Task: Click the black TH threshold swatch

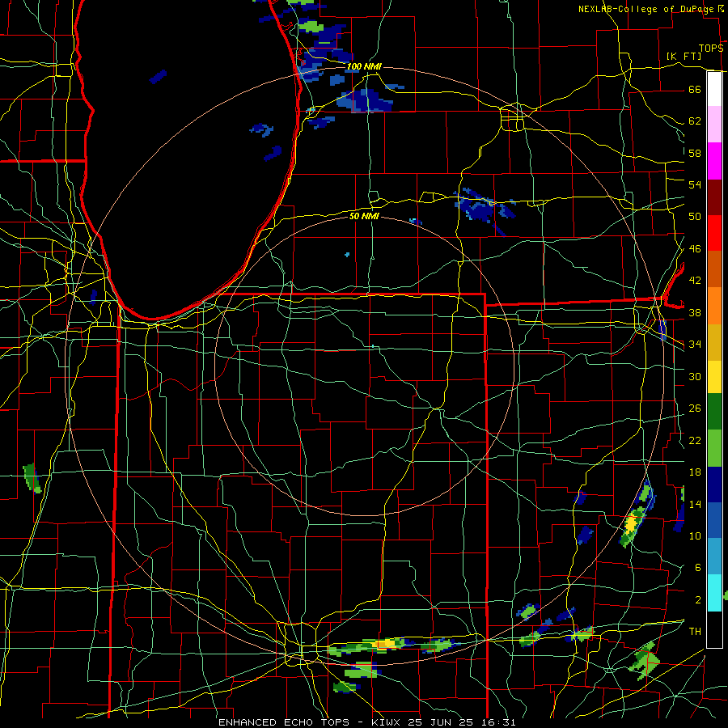Action: (x=714, y=629)
